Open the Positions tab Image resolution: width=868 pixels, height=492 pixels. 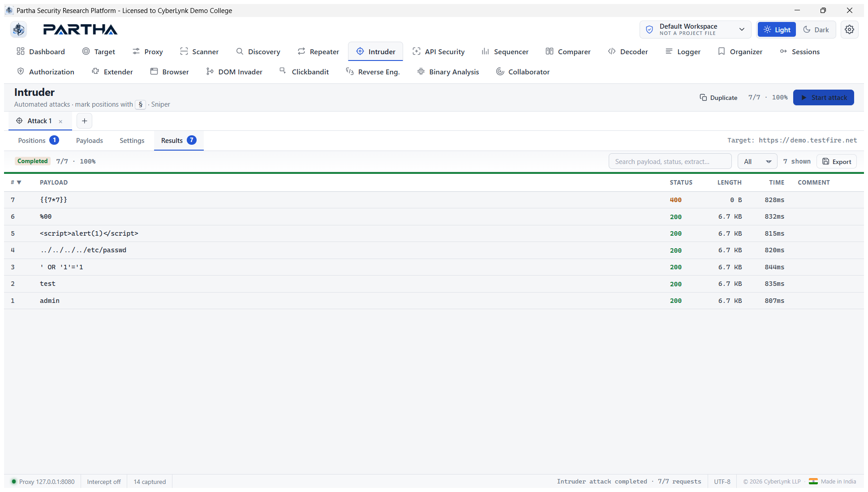pyautogui.click(x=38, y=141)
